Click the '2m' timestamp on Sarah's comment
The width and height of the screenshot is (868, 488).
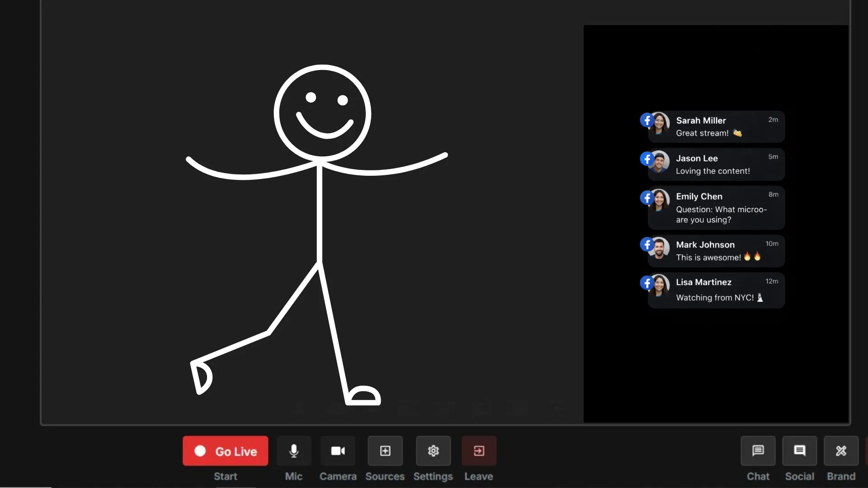pos(773,120)
